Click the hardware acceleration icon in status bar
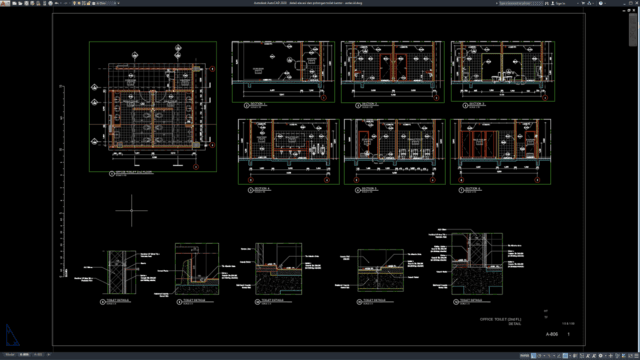Viewport: 640px width, 360px height. 624,356
